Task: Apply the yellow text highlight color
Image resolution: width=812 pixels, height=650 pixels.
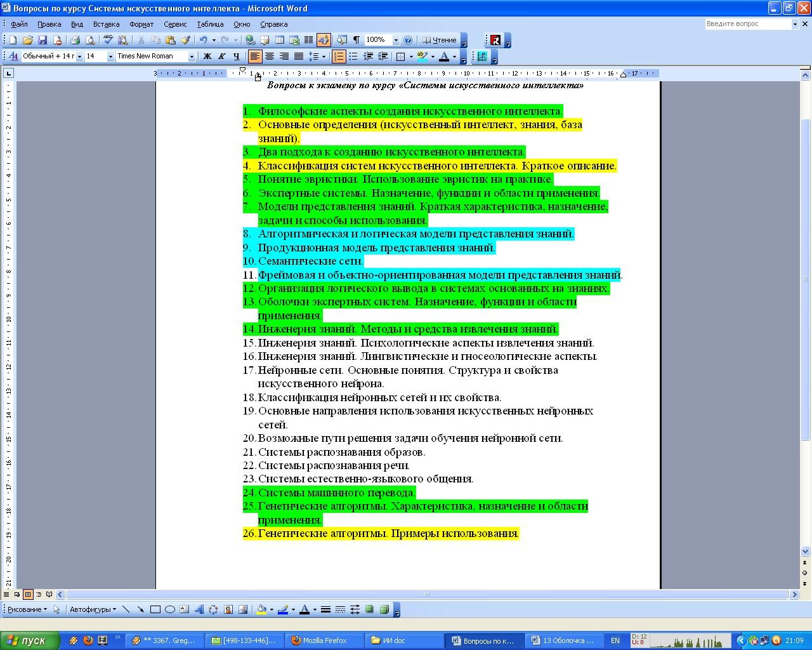Action: tap(422, 56)
